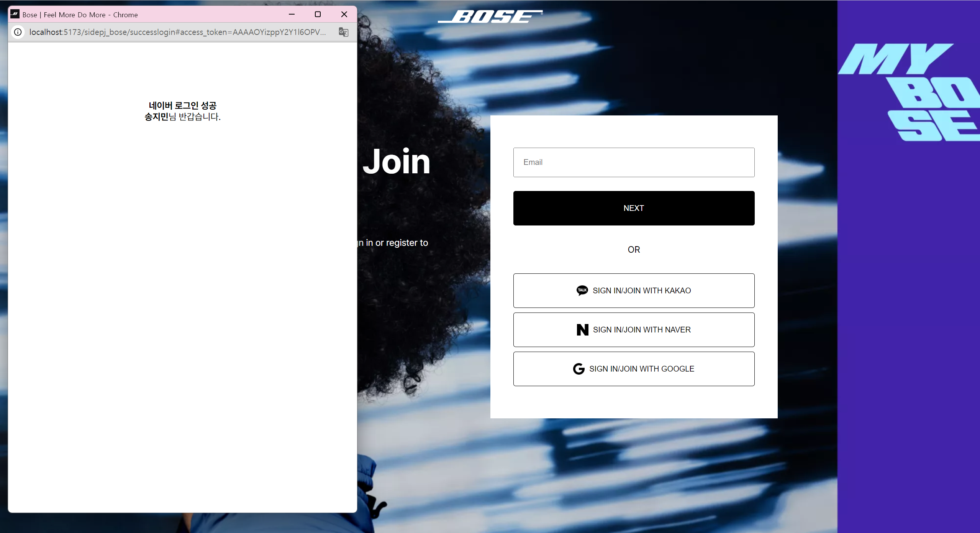Click the 네이버 로그인 성공 message
Viewport: 980px width, 533px height.
(x=182, y=105)
